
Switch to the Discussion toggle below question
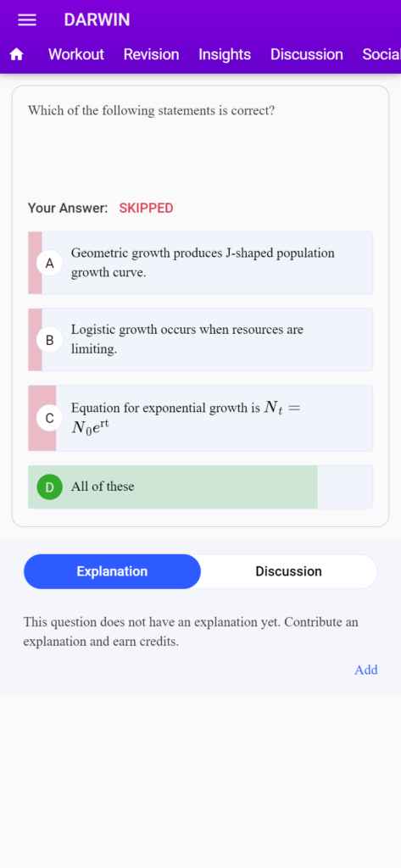click(x=288, y=571)
